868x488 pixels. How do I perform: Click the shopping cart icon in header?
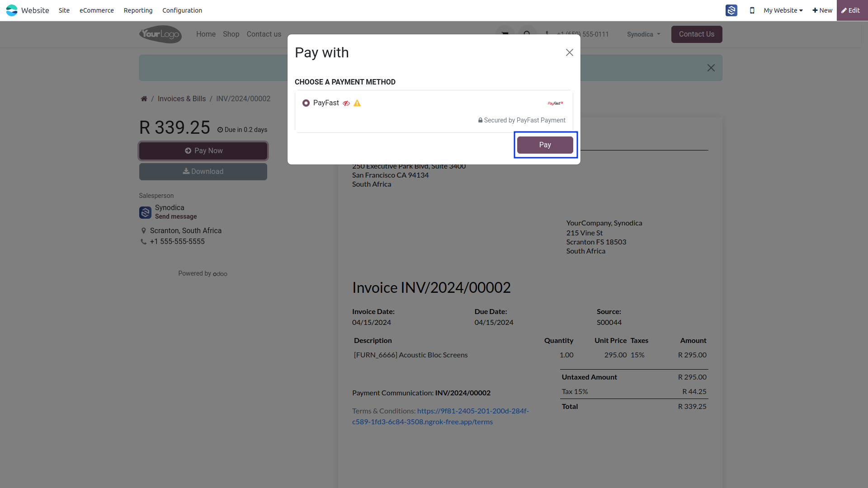click(505, 34)
